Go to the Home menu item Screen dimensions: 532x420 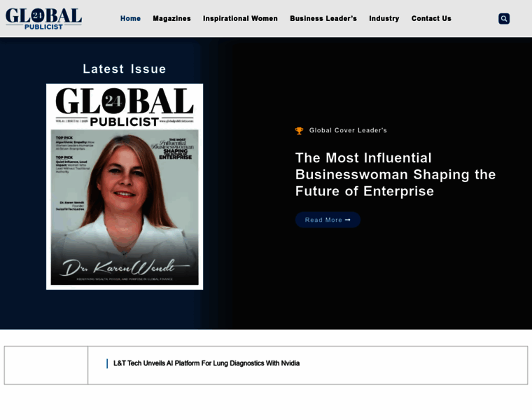pos(130,19)
